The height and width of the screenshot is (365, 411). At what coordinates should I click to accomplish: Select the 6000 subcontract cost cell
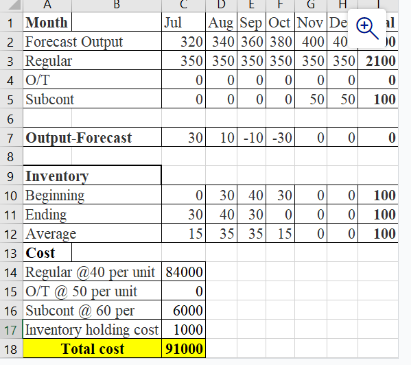[x=184, y=310]
